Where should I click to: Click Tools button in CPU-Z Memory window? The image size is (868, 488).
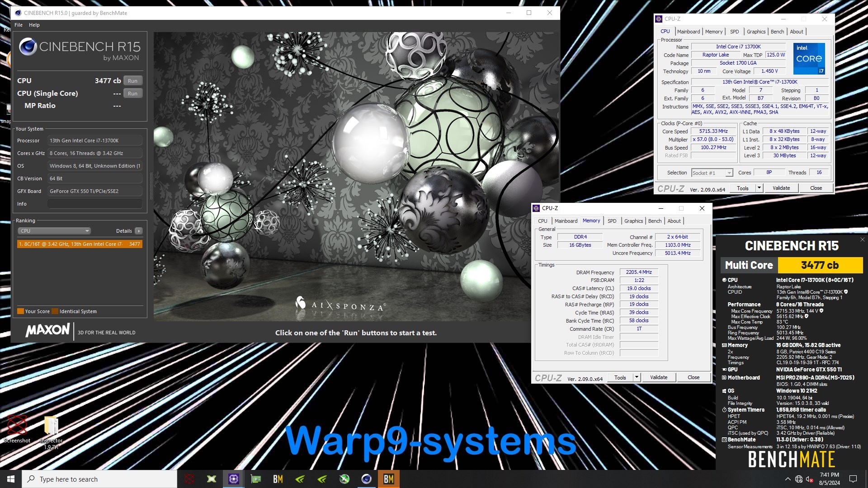[620, 377]
